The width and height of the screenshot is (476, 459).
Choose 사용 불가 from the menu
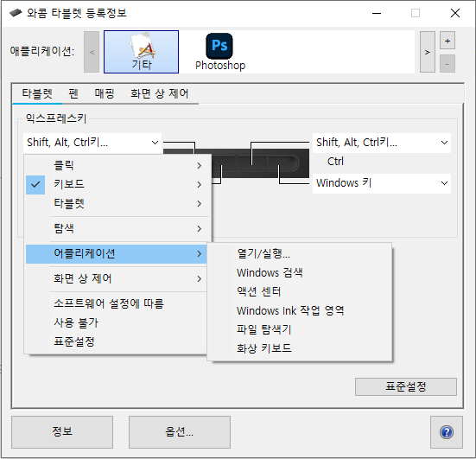(117, 322)
